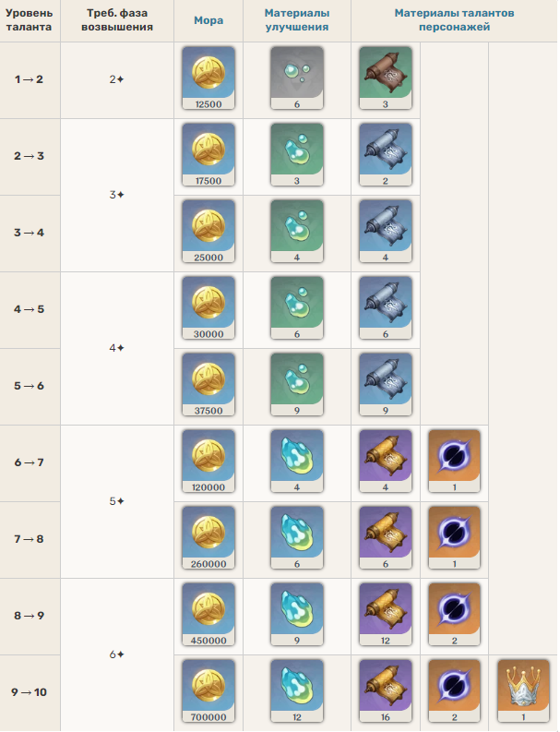Viewport: 560px width, 732px height.
Task: Open the Мора column header link
Action: 209,20
